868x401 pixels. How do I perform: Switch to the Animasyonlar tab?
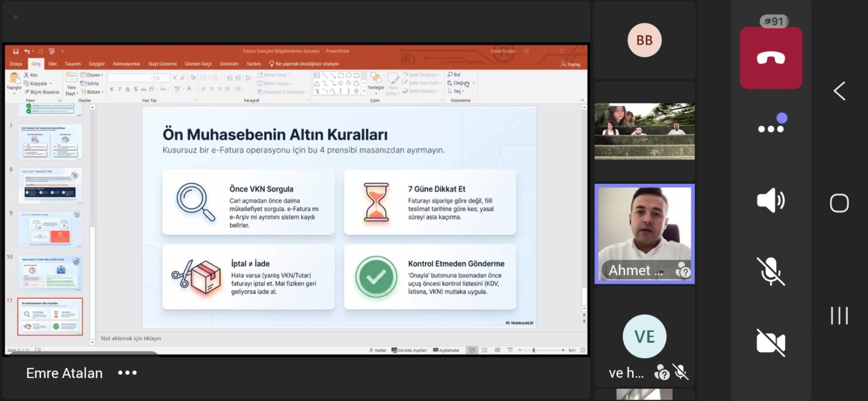127,64
